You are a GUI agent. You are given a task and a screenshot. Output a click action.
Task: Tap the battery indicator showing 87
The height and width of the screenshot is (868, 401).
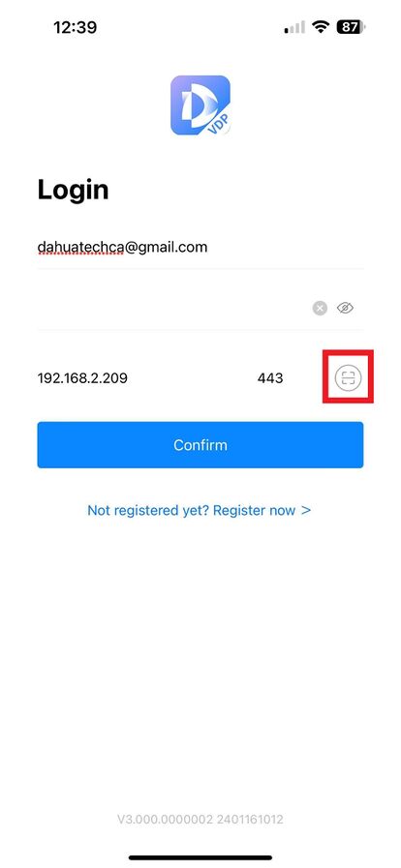click(x=352, y=27)
